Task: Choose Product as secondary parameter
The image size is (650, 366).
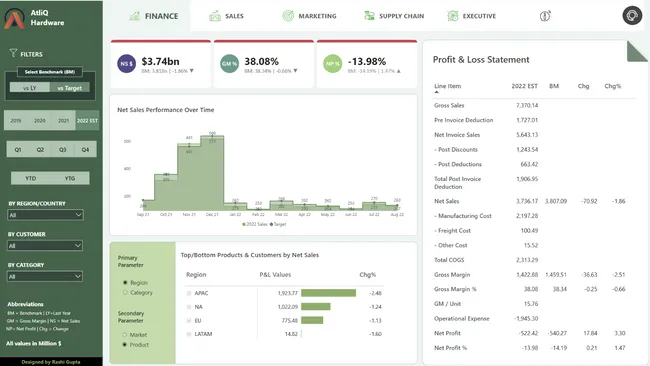Action: point(124,344)
